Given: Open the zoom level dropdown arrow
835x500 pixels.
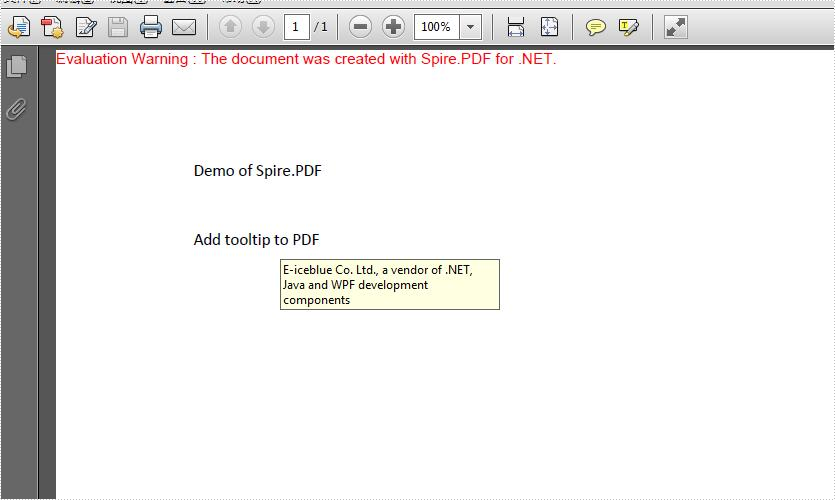Looking at the screenshot, I should point(471,27).
